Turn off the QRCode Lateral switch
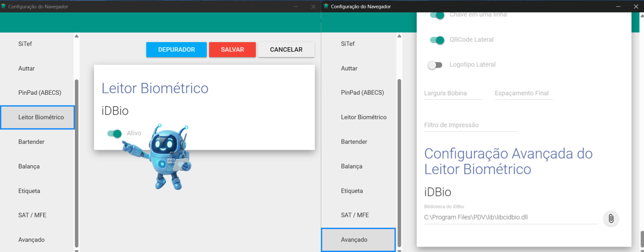 tap(437, 40)
